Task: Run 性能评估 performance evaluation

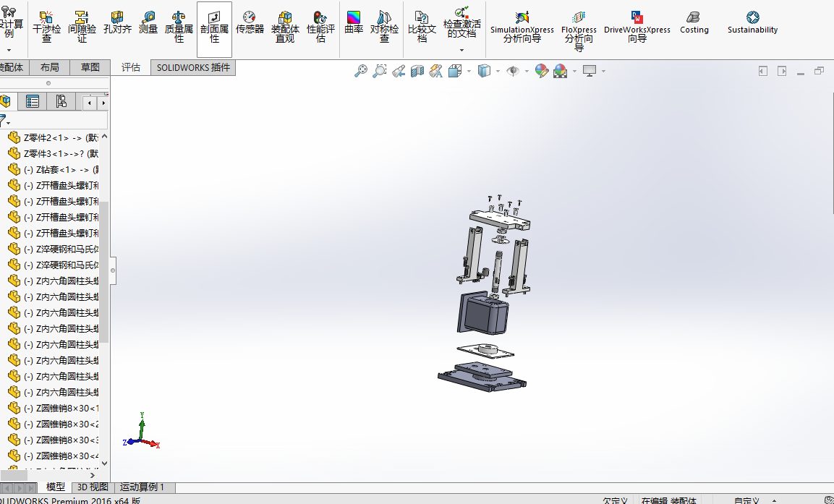Action: click(320, 27)
